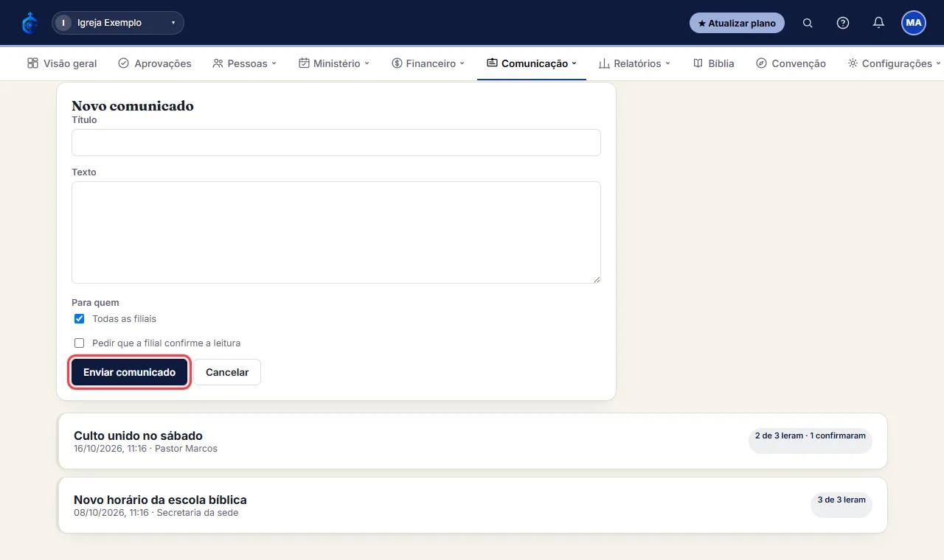Open the Convenção section

click(x=791, y=63)
